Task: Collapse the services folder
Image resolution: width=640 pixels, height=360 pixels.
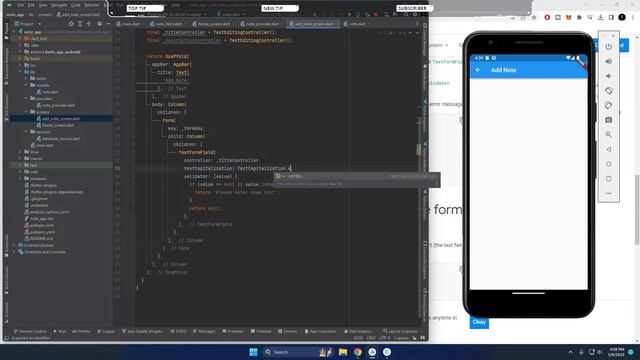Action: 27,132
